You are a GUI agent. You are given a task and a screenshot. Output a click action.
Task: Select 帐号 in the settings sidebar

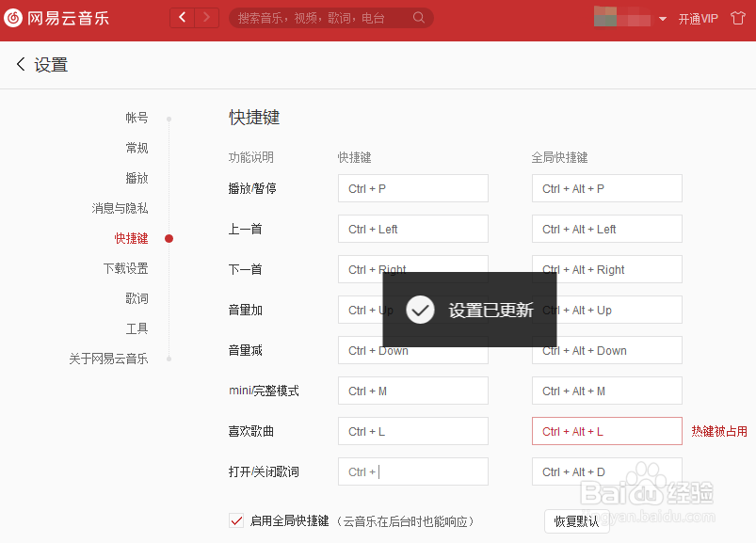[137, 118]
